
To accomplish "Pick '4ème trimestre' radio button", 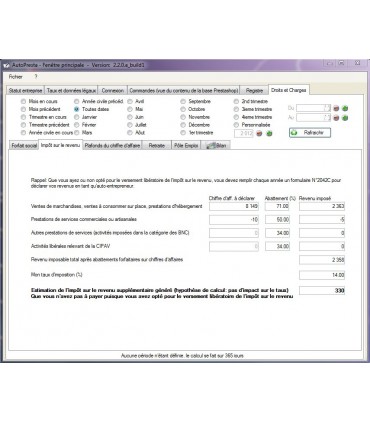I will [x=236, y=117].
